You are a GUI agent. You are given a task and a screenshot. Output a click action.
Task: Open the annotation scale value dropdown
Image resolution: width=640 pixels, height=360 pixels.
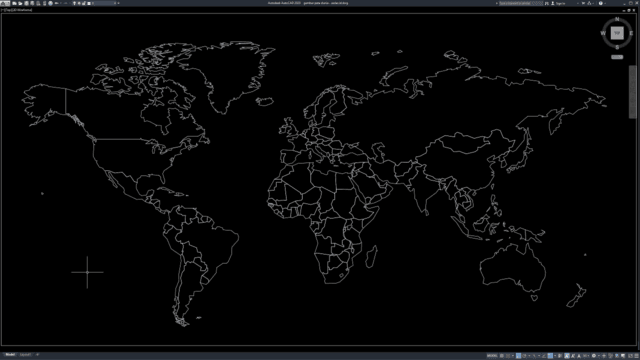[586, 356]
